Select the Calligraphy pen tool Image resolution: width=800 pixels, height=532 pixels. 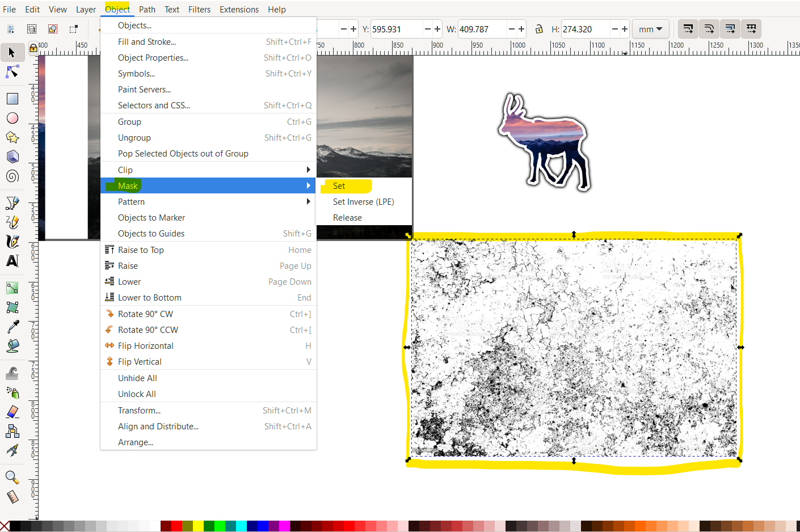(x=12, y=242)
